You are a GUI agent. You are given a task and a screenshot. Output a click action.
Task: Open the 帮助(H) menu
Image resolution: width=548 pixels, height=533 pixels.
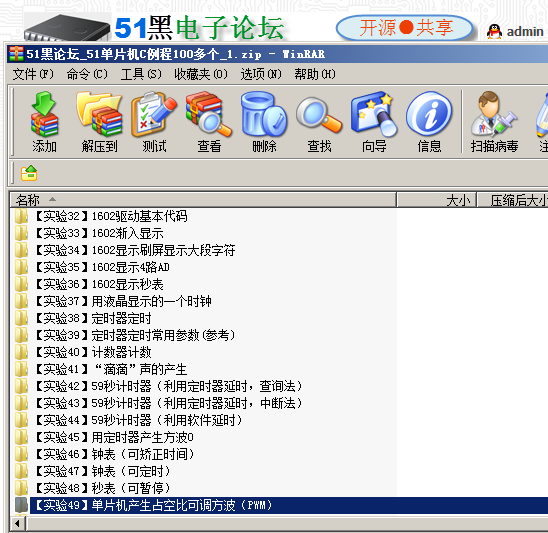click(x=315, y=74)
